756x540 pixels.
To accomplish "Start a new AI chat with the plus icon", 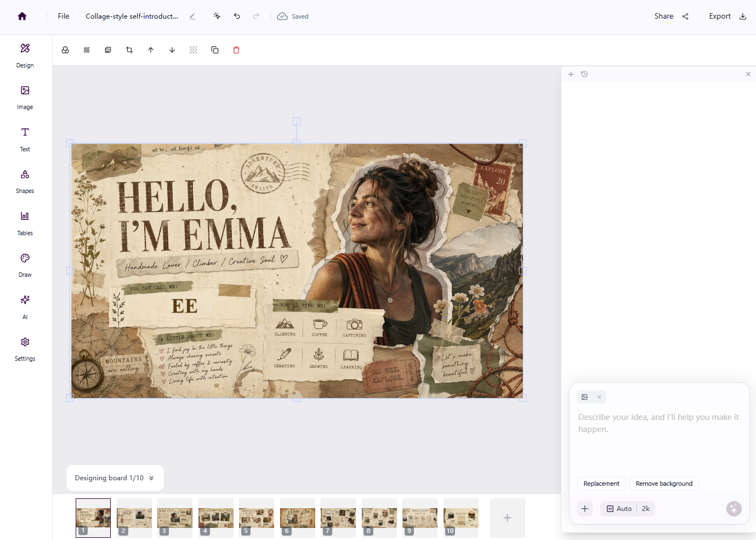I will [x=571, y=74].
